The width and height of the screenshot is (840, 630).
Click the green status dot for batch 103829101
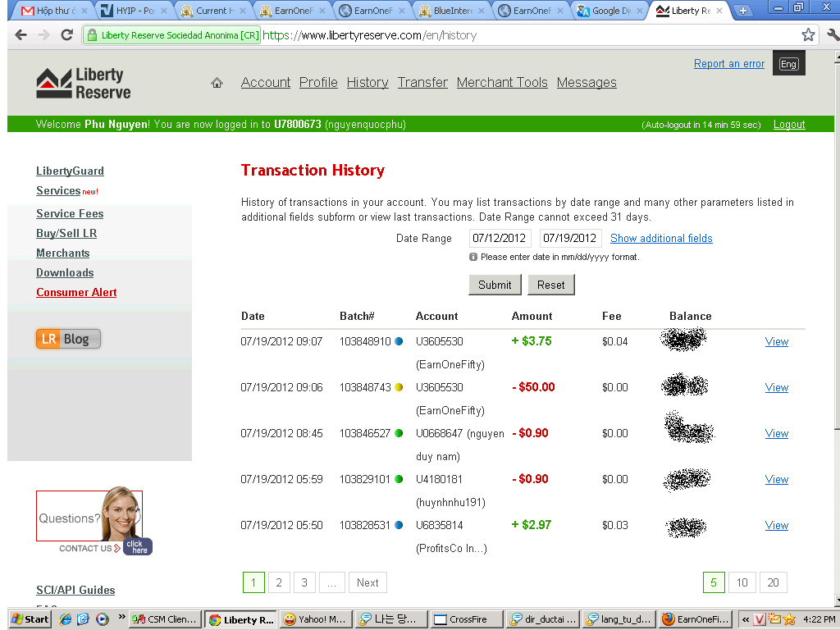pyautogui.click(x=399, y=479)
